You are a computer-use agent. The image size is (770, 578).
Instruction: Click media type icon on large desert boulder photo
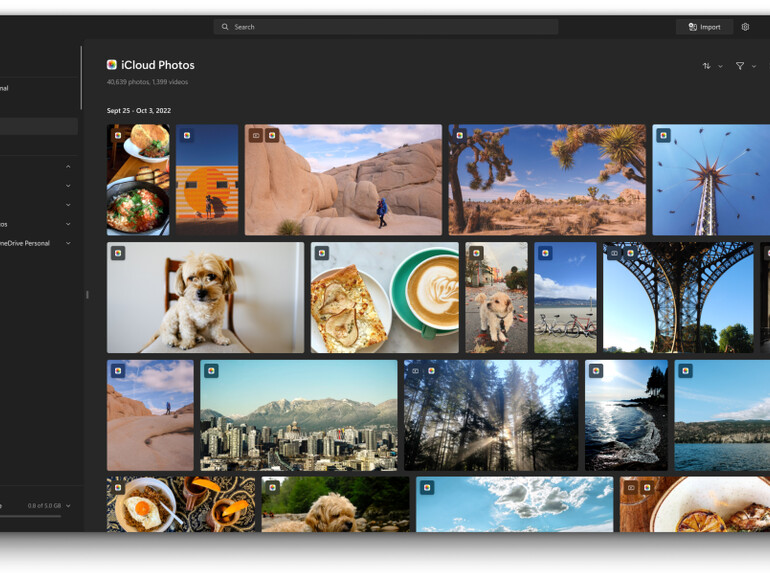coord(256,136)
